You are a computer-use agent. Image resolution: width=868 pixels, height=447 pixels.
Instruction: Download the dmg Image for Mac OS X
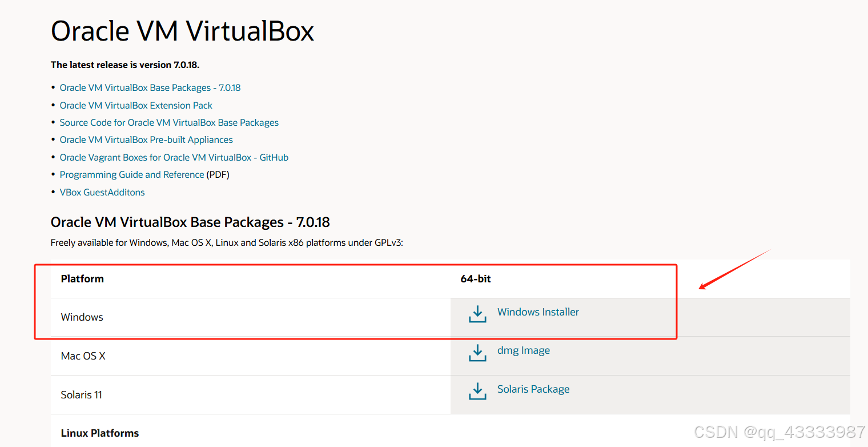tap(523, 350)
